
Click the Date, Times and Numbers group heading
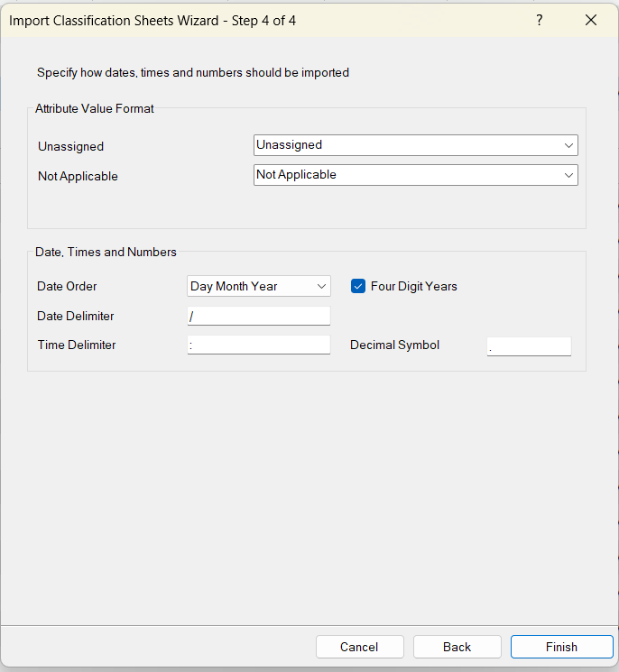click(106, 252)
